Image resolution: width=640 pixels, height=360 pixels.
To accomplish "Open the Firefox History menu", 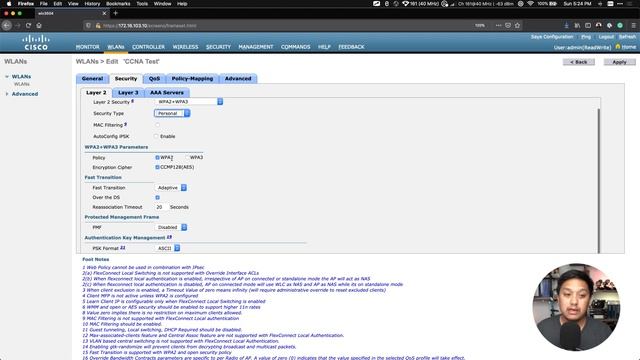I will [x=92, y=3].
